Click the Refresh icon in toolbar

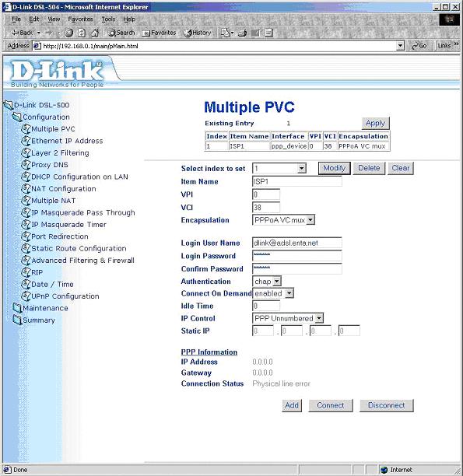pos(82,33)
